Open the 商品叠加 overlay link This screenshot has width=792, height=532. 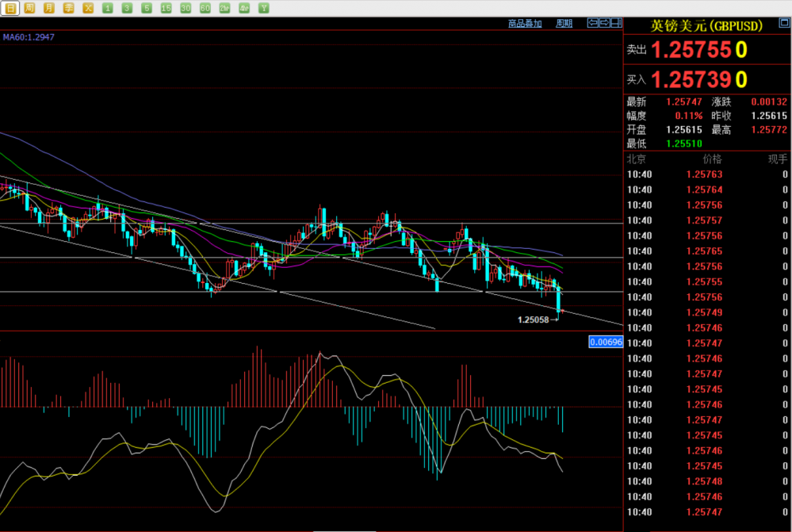click(x=525, y=23)
